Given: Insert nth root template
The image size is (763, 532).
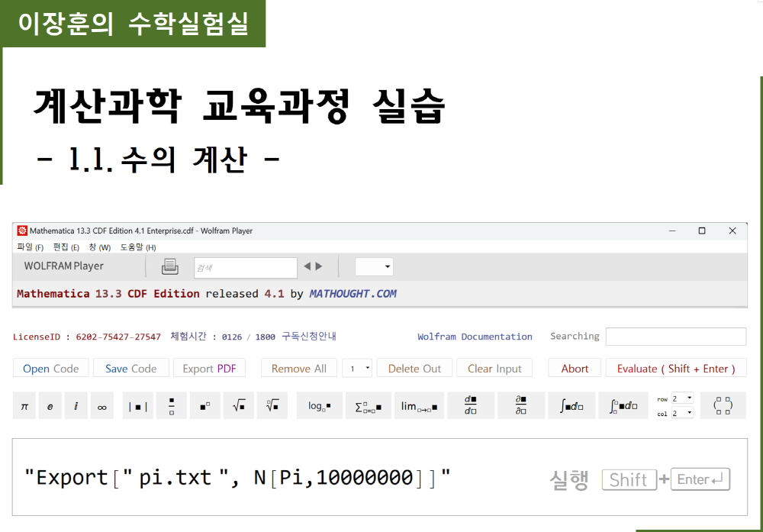Looking at the screenshot, I should (272, 406).
